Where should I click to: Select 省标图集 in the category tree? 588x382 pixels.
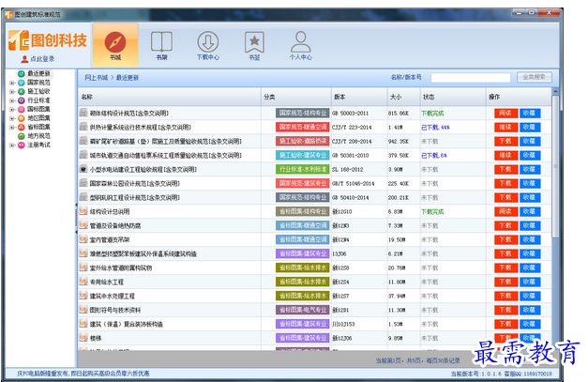[38, 127]
